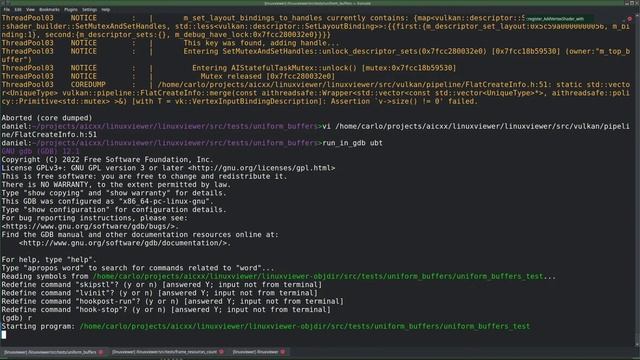Click 'Redefine command "lvinit"' line
The image size is (640, 360).
pyautogui.click(x=160, y=293)
